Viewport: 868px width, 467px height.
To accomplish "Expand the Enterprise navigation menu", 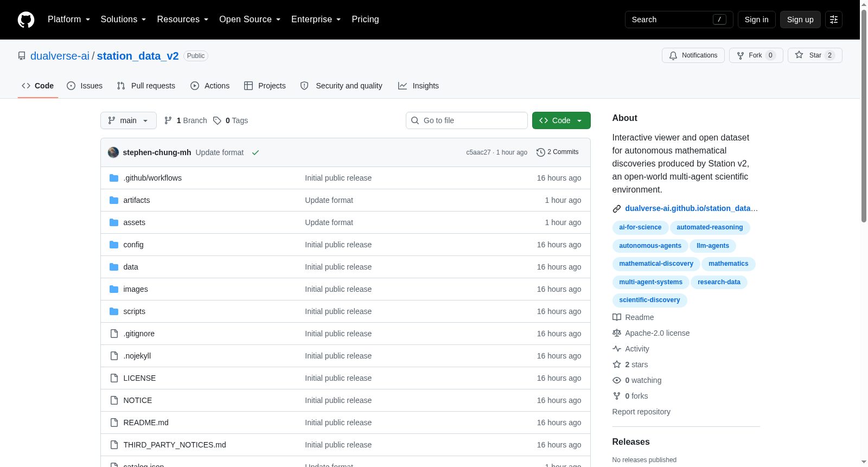I will click(316, 20).
